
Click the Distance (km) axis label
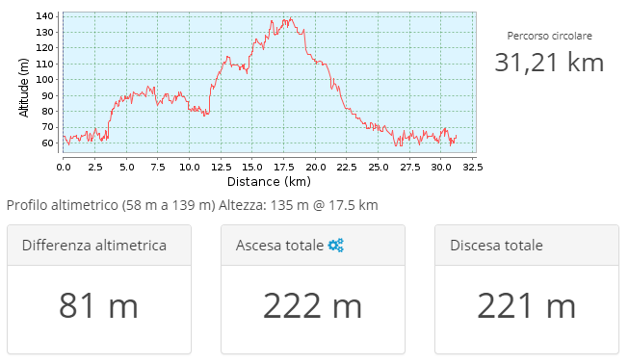[269, 182]
